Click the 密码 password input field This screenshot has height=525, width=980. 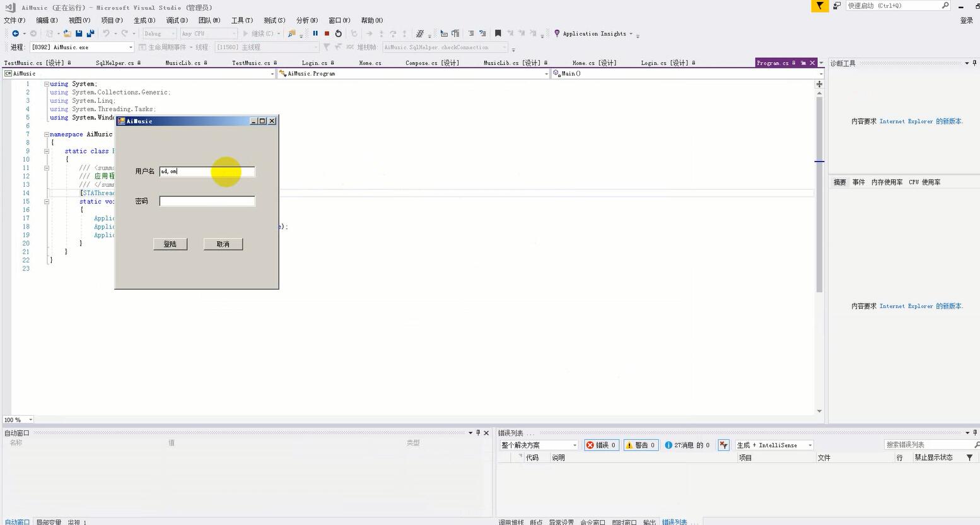(207, 201)
